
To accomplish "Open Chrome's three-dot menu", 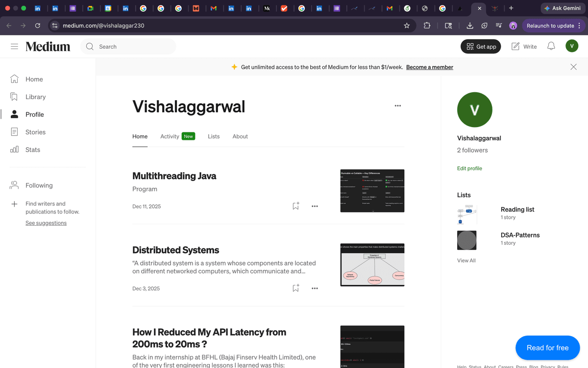I will click(x=580, y=26).
